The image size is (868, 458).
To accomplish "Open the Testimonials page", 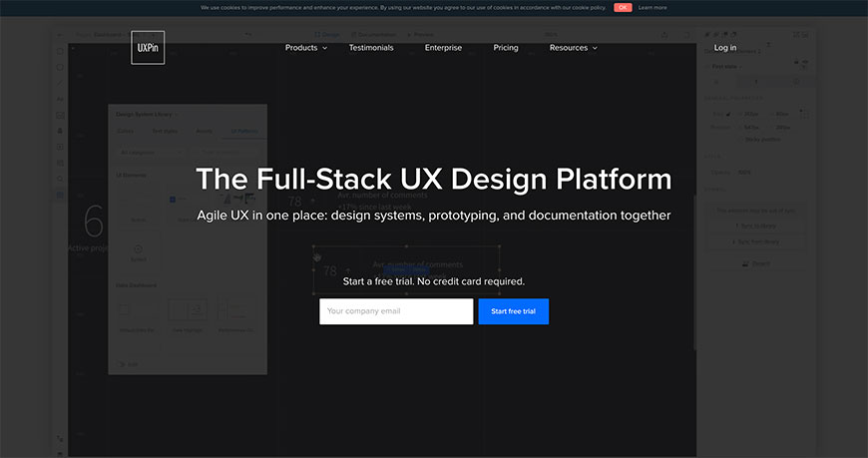I will click(x=371, y=48).
